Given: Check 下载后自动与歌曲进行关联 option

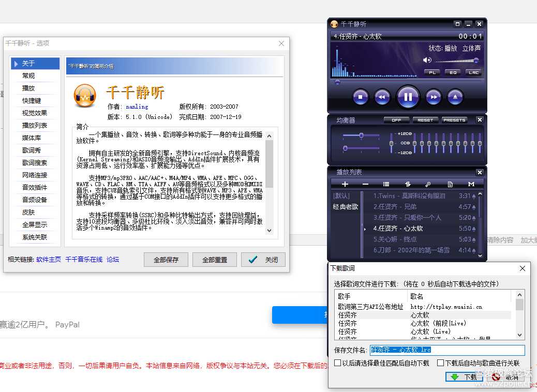Looking at the screenshot, I should [x=440, y=363].
